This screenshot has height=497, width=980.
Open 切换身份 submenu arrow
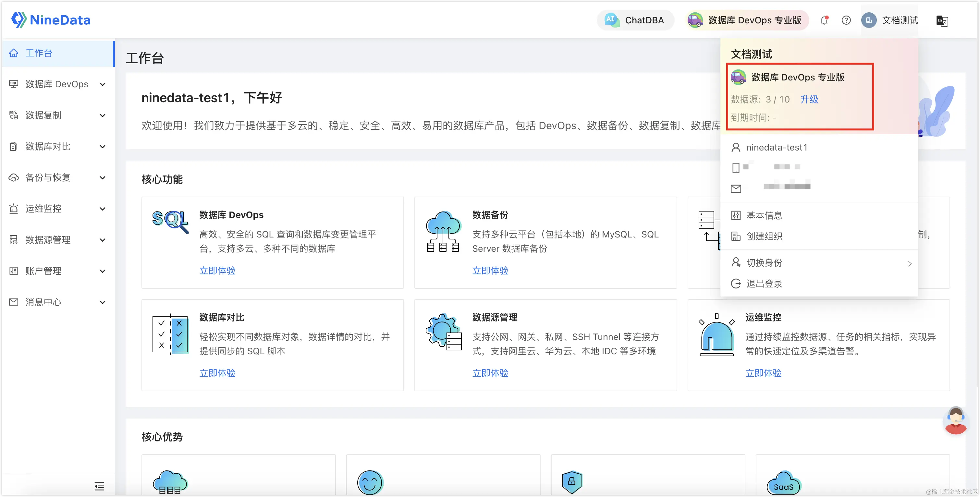pyautogui.click(x=910, y=263)
